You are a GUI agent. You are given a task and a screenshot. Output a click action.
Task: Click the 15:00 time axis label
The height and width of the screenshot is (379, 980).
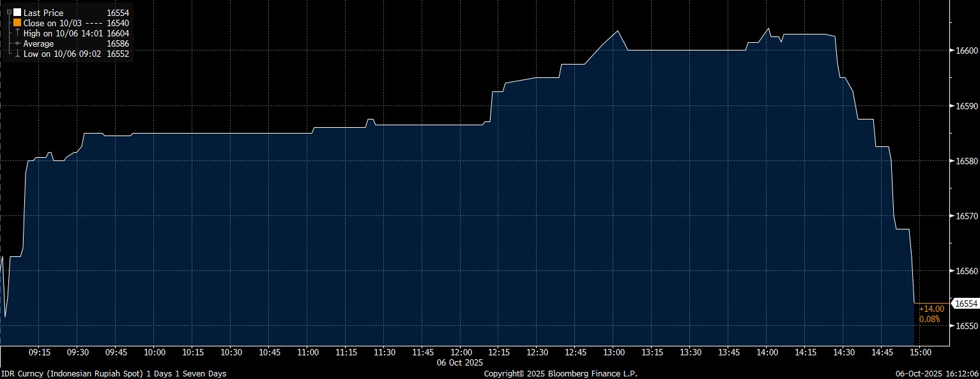click(x=920, y=352)
